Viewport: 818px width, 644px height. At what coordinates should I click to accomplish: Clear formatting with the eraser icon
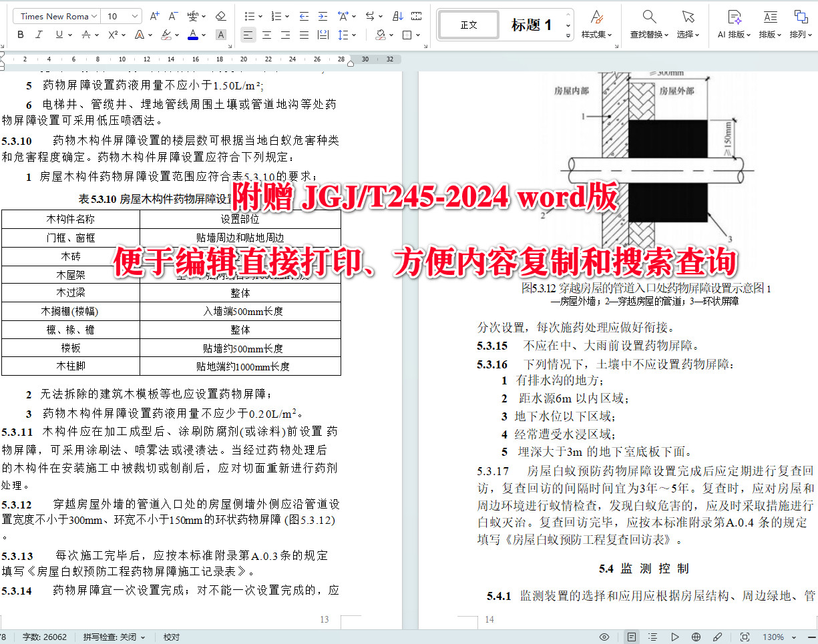click(220, 15)
